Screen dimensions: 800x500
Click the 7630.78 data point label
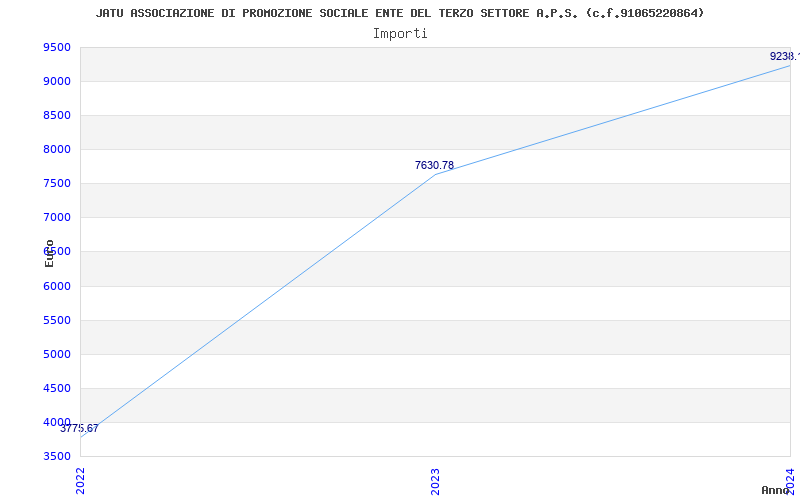click(434, 165)
